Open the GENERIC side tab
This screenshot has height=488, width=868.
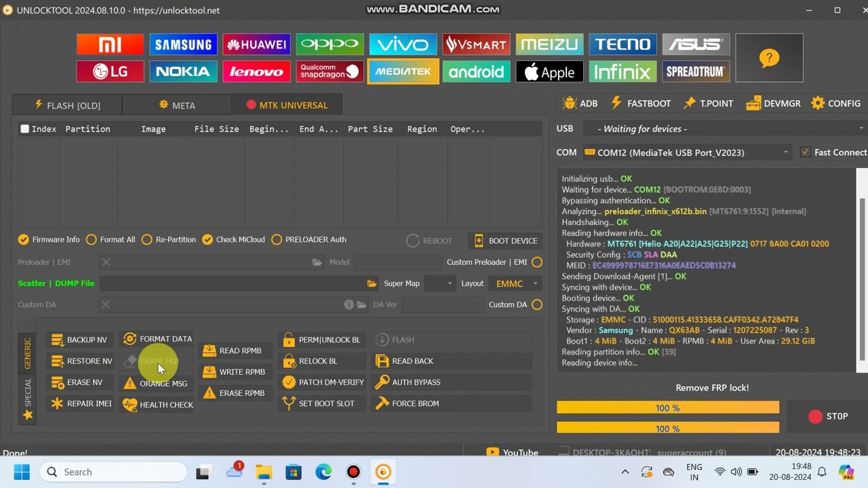(28, 353)
